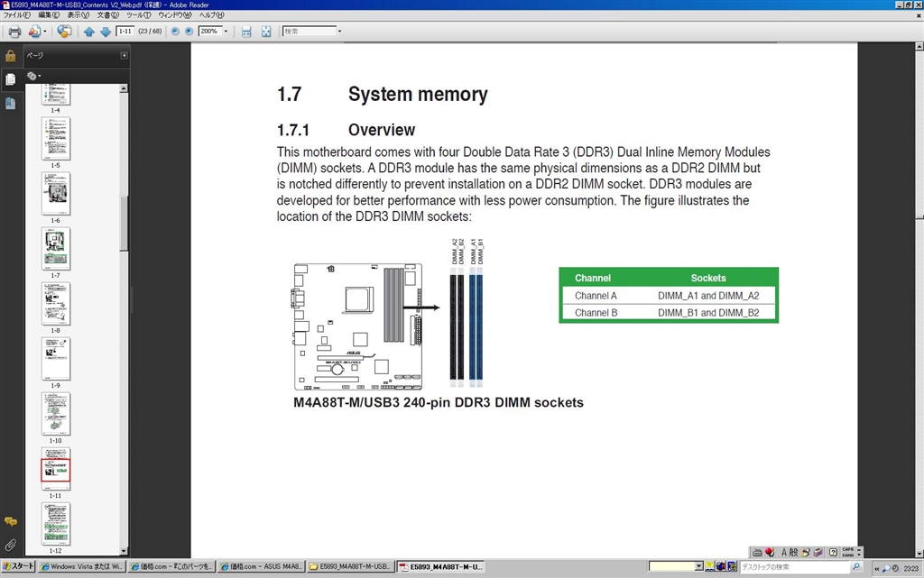Viewport: 924px width, 578px height.
Task: Open the Pages panel icon in sidebar
Action: [10, 79]
